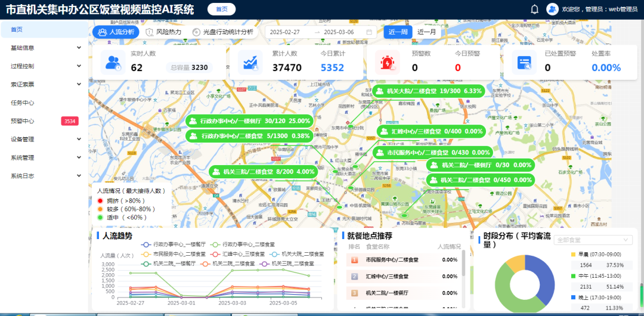644x316 pixels.
Task: Expand the 系统日志 sidebar menu
Action: coord(44,176)
